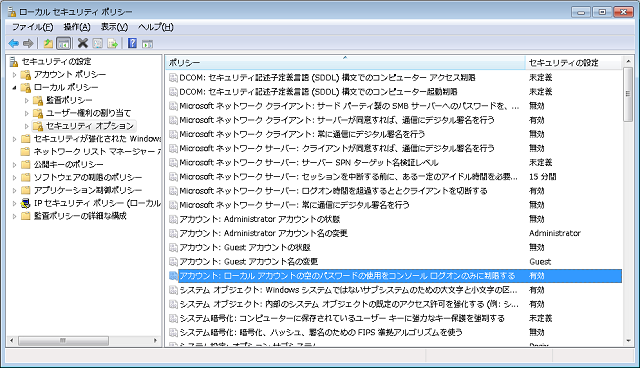
Task: Click icon of first DCOM コンピューター アクセス制限 policy
Action: point(173,78)
